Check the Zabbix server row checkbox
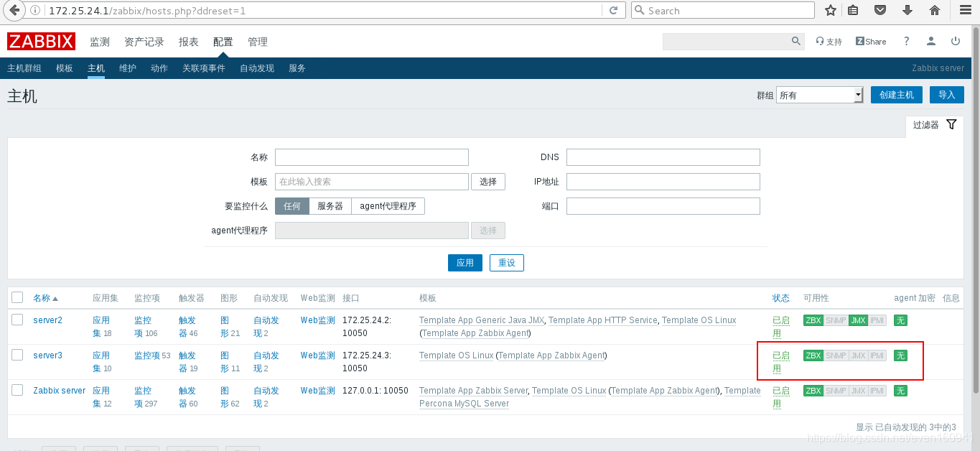The height and width of the screenshot is (451, 980). coord(17,390)
